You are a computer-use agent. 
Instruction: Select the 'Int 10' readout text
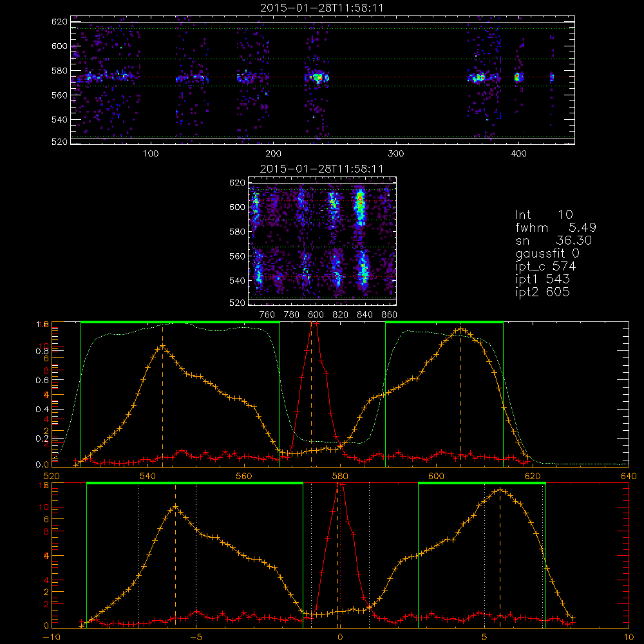pos(544,215)
